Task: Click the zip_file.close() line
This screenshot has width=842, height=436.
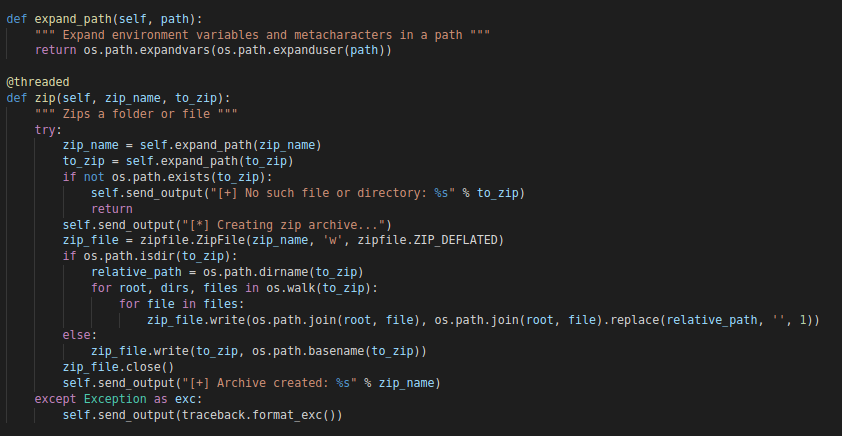Action: 118,367
